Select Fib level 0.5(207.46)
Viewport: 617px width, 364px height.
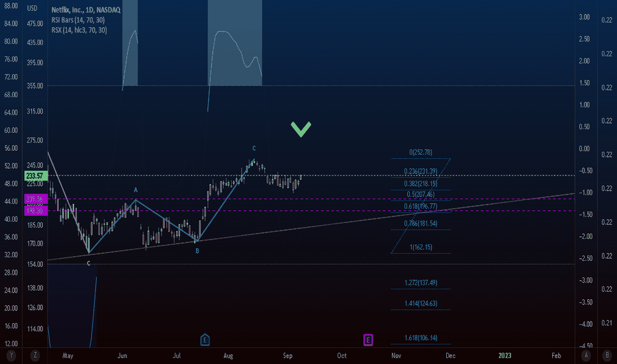click(420, 195)
